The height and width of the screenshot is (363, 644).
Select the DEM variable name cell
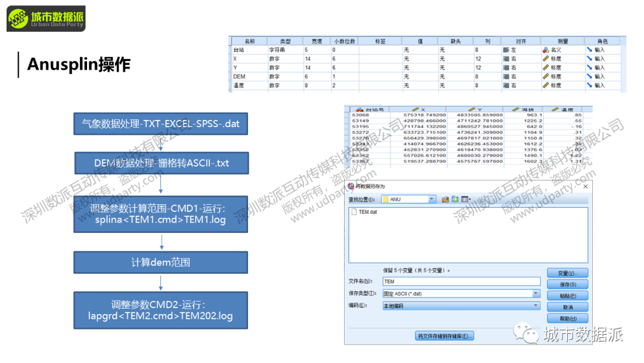(x=250, y=76)
